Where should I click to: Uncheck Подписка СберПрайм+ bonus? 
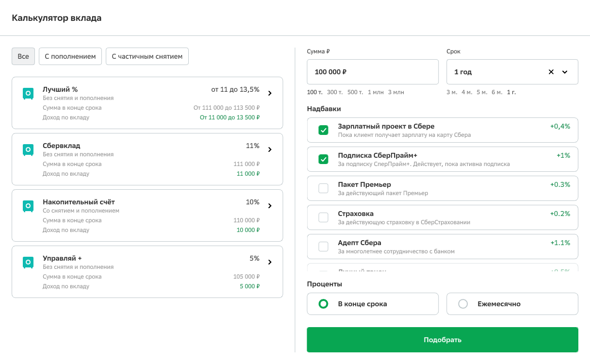pos(323,159)
